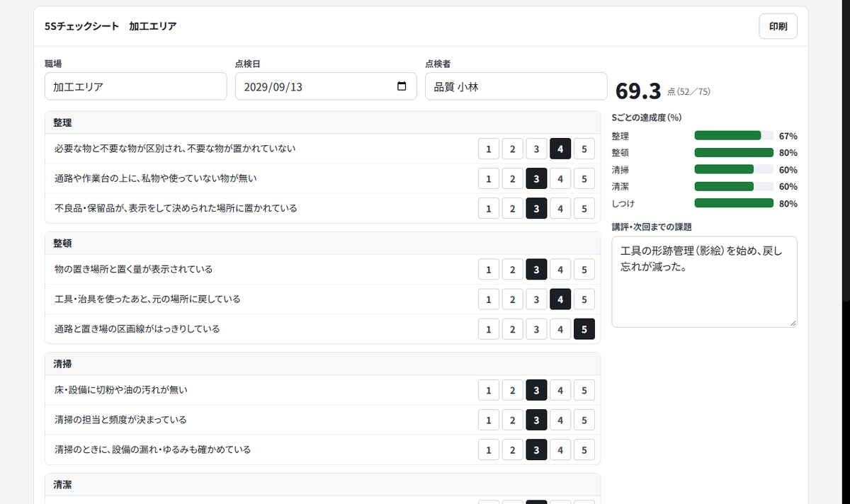Click the 整理 achievement progress bar
The width and height of the screenshot is (850, 504).
pyautogui.click(x=734, y=135)
